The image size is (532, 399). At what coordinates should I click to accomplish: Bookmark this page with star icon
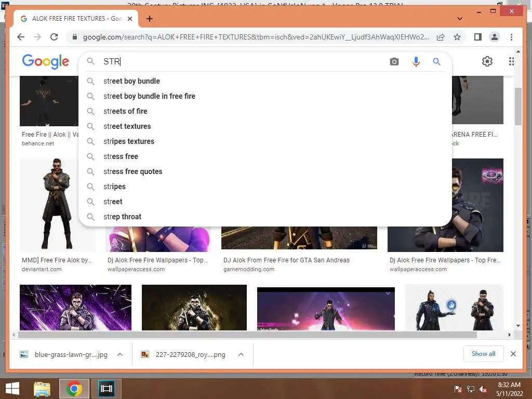(457, 37)
